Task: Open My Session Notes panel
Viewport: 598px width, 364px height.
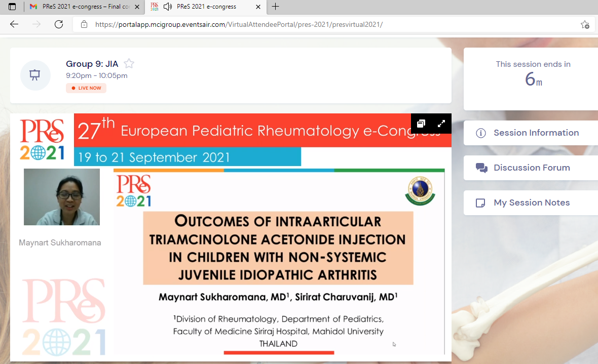Action: [531, 203]
